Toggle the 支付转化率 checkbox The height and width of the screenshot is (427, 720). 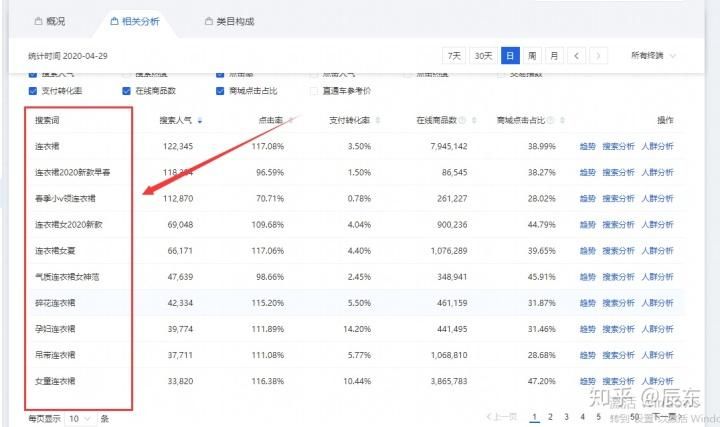coord(33,91)
